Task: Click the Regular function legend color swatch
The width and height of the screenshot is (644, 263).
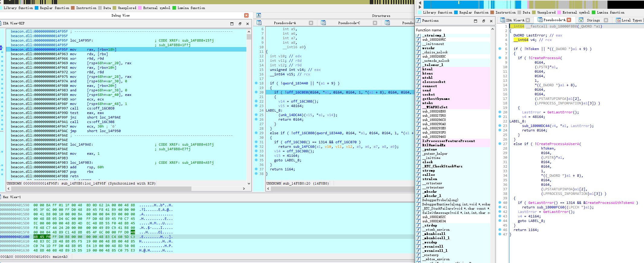Action: 37,8
